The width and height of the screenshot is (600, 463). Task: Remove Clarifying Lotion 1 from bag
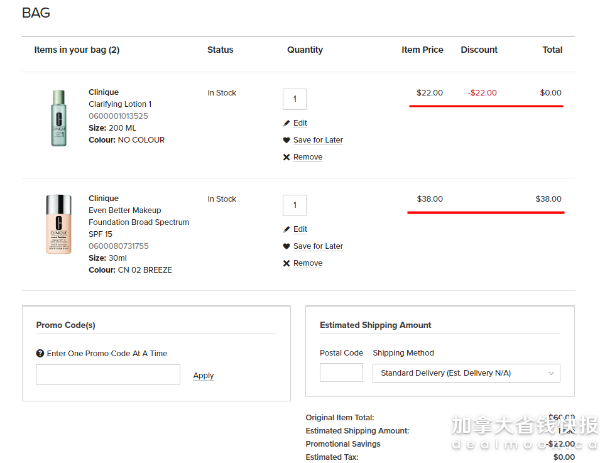coord(308,157)
